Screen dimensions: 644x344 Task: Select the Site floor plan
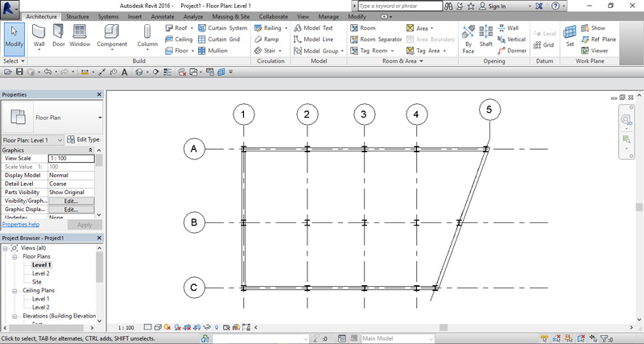click(x=37, y=282)
